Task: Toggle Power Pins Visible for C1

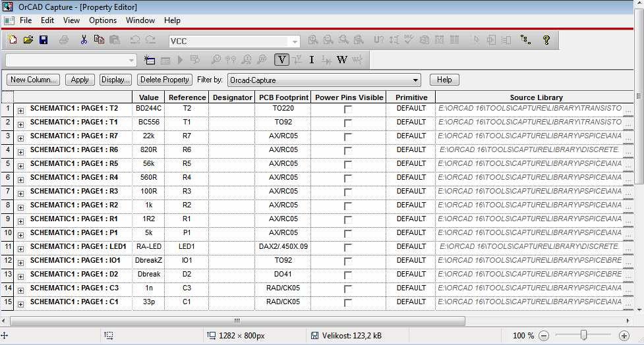Action: 348,303
